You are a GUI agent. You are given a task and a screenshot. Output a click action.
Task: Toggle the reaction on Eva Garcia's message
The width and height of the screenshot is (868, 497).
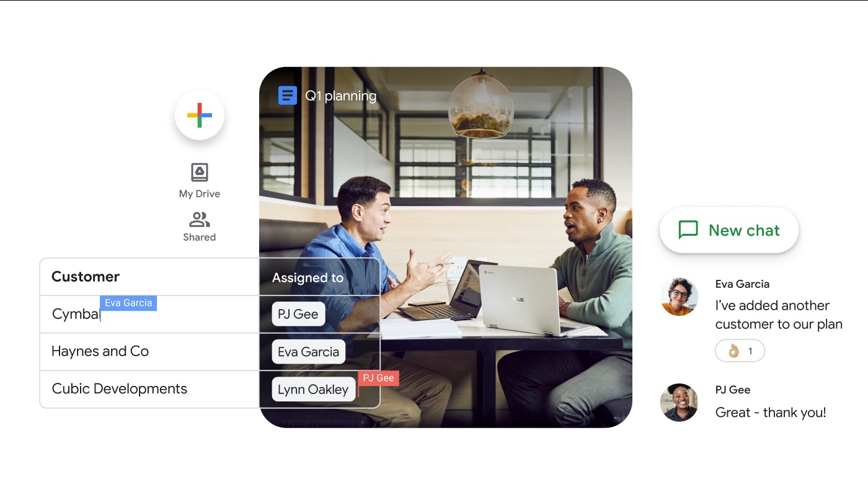tap(740, 351)
